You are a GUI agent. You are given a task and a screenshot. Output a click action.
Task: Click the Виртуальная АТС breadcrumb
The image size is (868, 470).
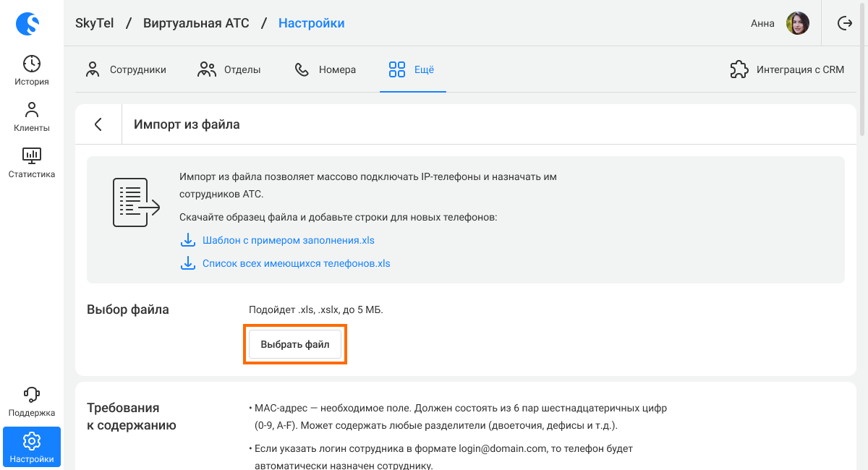pyautogui.click(x=196, y=23)
